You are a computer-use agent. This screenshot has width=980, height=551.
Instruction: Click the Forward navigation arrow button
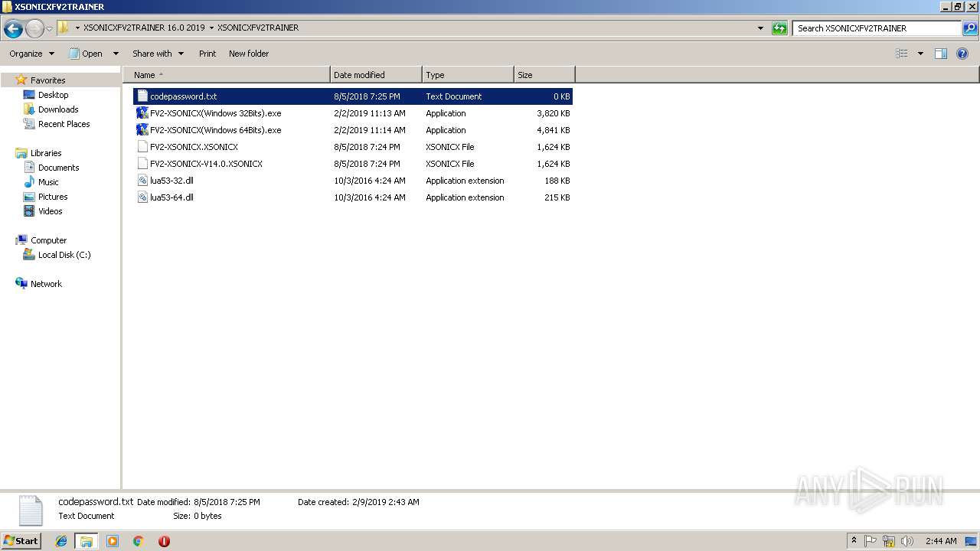tap(34, 29)
